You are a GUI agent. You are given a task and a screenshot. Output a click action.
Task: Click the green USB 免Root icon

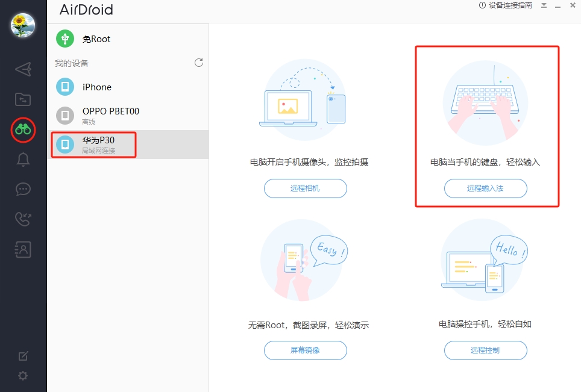pyautogui.click(x=65, y=39)
